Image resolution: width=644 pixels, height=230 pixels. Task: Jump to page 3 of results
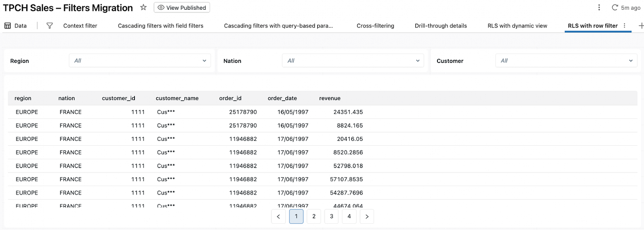click(331, 216)
